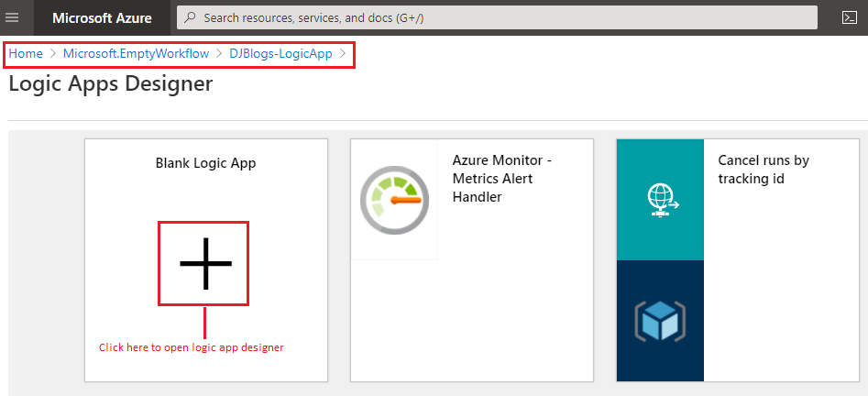The height and width of the screenshot is (396, 868).
Task: Open DJBlogs-LogicApp breadcrumb link
Action: (x=280, y=54)
